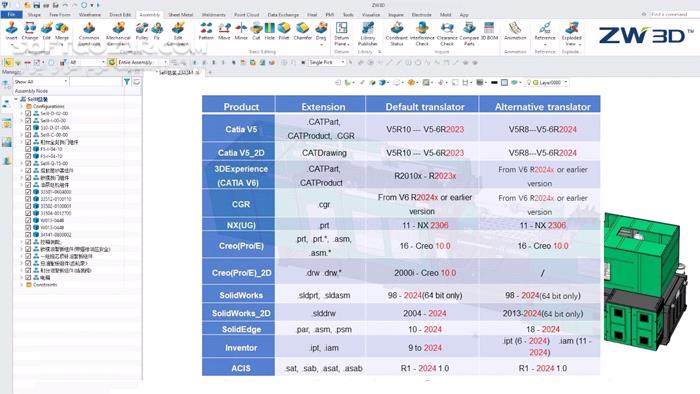
Task: Click the black color swatch in view toolbar
Action: tap(494, 83)
